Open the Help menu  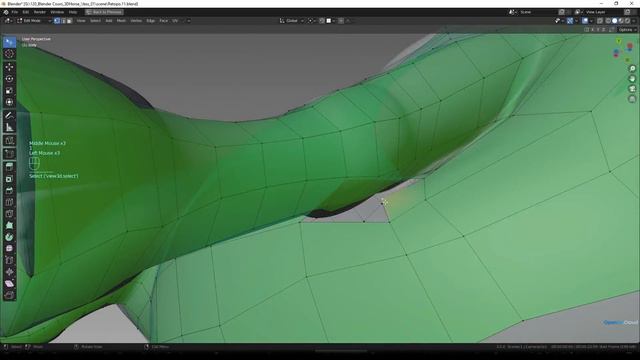click(x=73, y=12)
